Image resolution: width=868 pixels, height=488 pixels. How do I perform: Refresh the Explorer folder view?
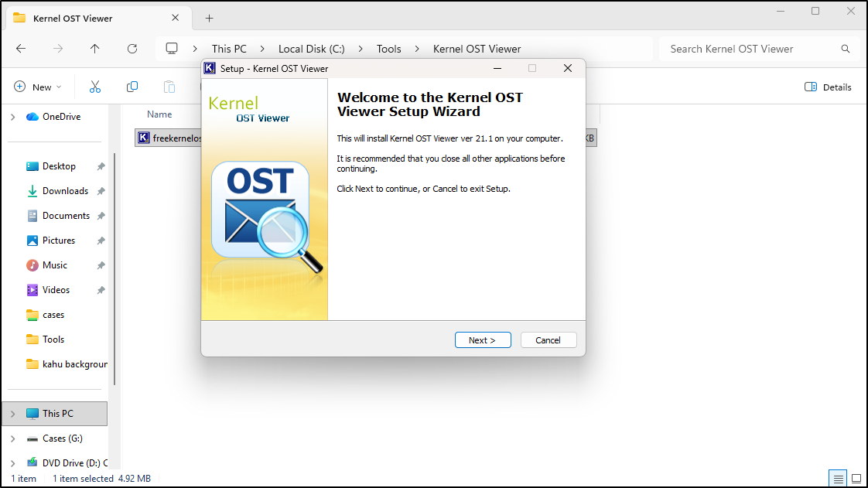tap(132, 49)
